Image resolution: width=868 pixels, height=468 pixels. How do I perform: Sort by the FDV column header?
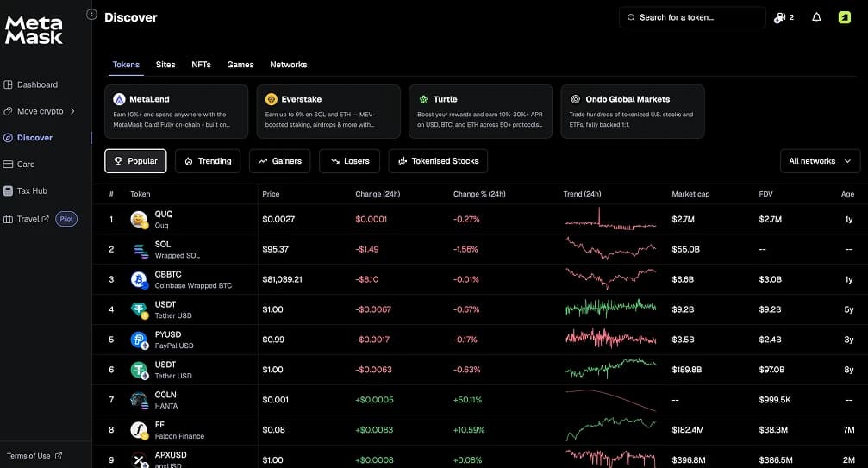[x=765, y=194]
